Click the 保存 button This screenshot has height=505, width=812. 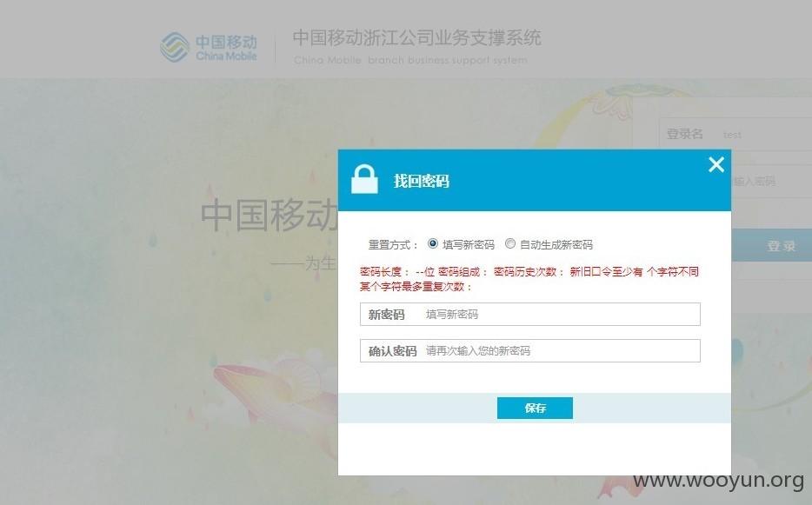point(535,409)
